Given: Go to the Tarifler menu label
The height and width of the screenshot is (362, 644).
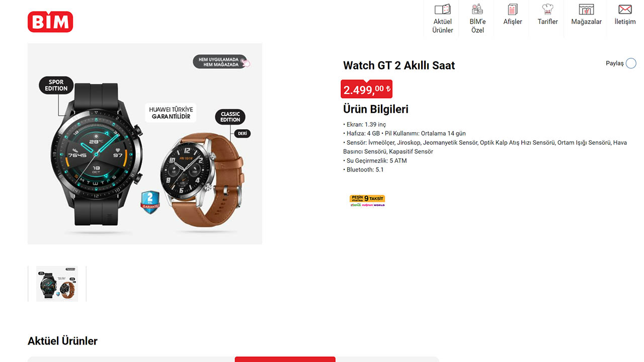Looking at the screenshot, I should [x=548, y=22].
